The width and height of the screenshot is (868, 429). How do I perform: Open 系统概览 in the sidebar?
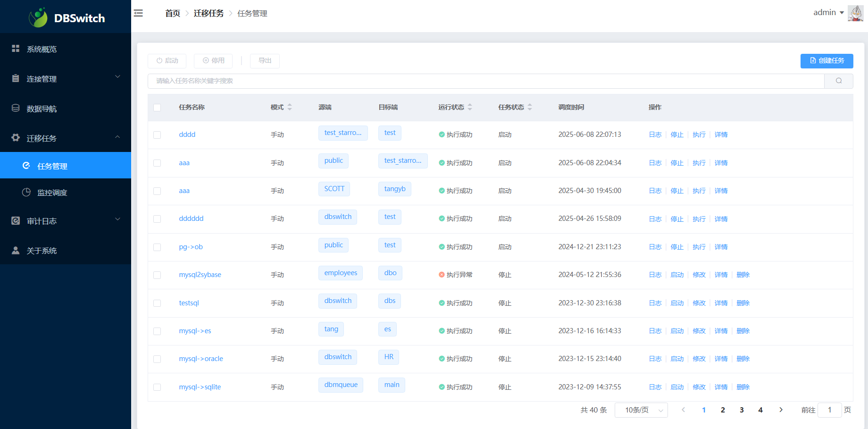pos(42,49)
